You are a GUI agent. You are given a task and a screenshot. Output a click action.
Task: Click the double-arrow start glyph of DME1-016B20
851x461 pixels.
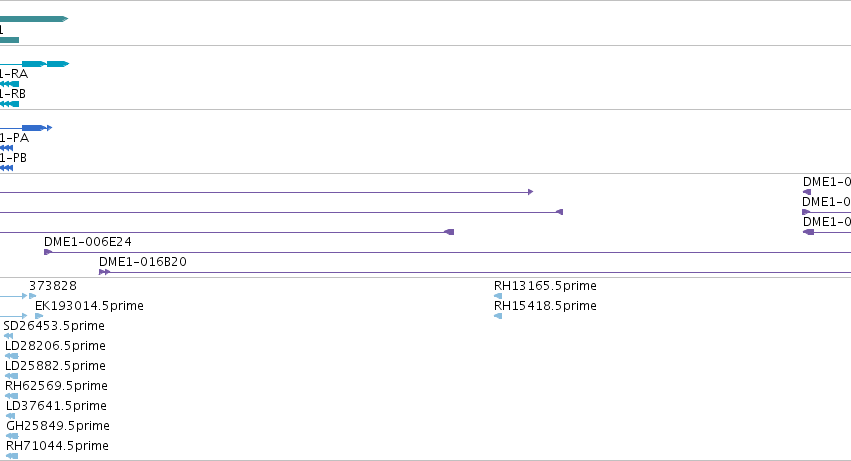point(104,272)
